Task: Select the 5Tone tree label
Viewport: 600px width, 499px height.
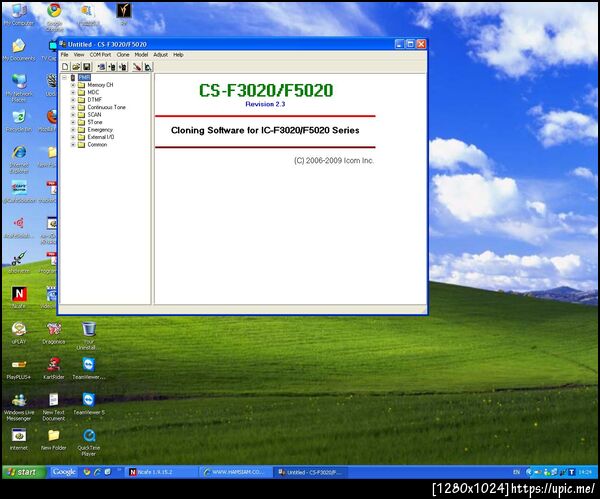Action: click(95, 122)
